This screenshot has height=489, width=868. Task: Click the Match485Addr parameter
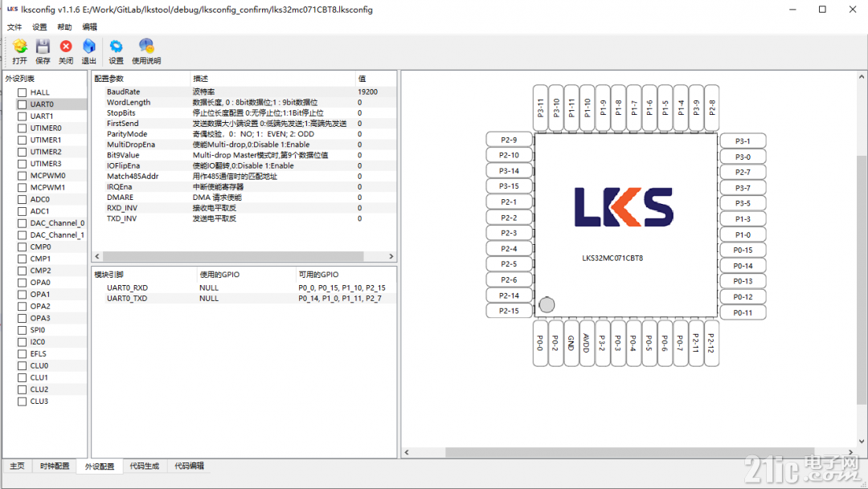point(133,177)
